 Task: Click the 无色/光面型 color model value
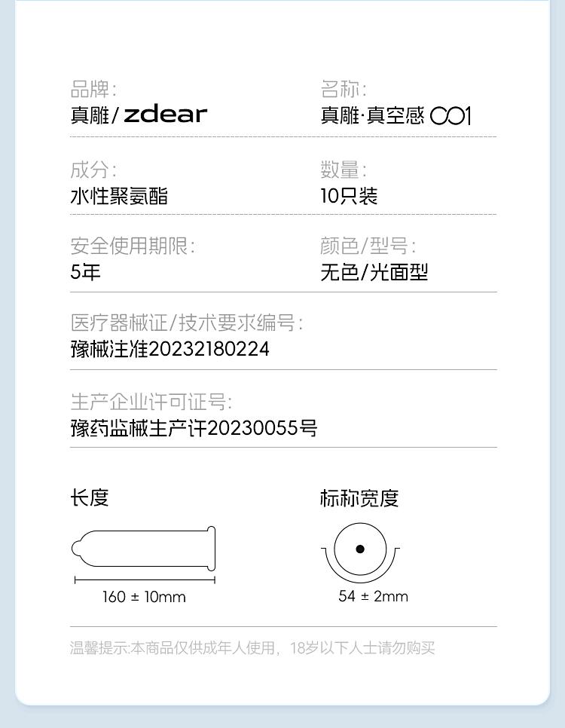point(374,272)
